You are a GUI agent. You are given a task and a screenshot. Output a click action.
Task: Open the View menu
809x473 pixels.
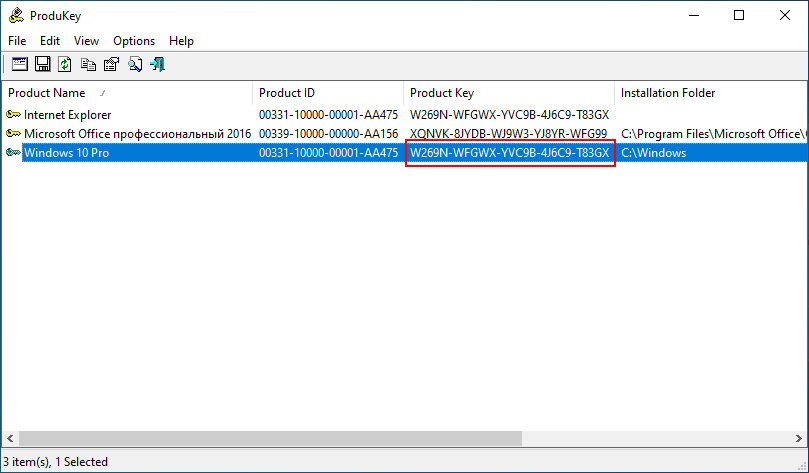click(86, 41)
